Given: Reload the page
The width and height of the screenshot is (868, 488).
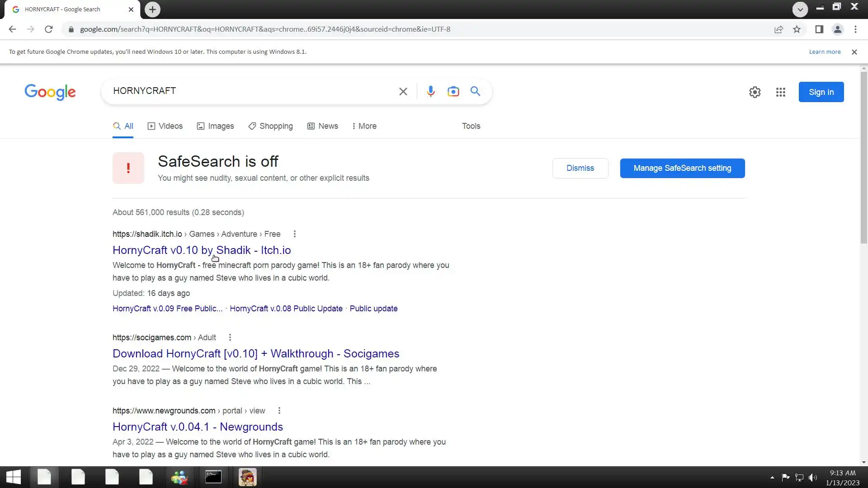Looking at the screenshot, I should coord(49,29).
